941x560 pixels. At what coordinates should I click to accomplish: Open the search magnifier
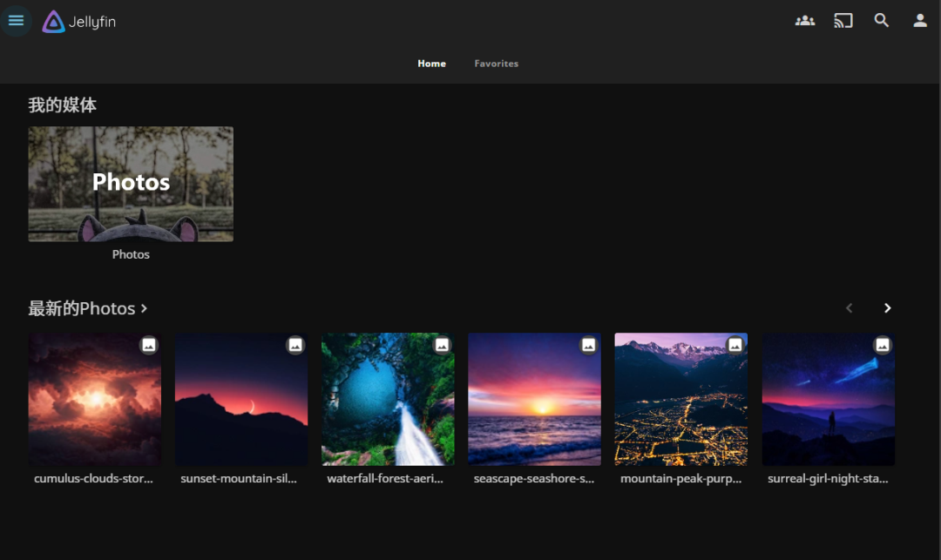881,20
